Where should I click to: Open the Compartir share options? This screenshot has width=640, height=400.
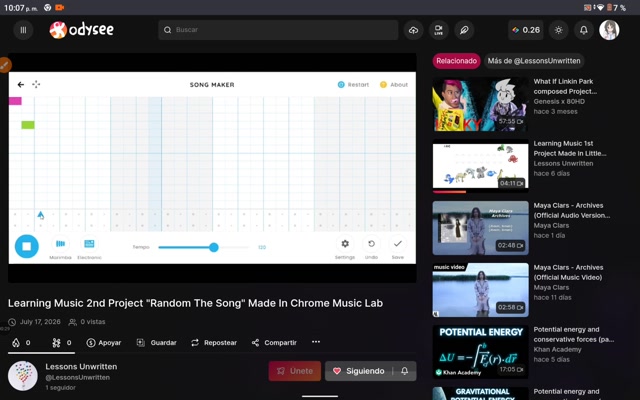[x=274, y=342]
